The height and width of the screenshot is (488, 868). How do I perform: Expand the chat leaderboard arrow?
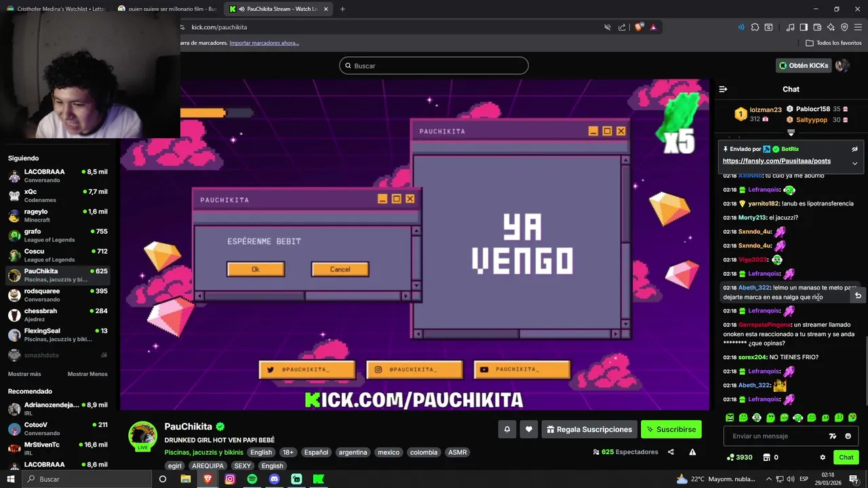tap(791, 133)
